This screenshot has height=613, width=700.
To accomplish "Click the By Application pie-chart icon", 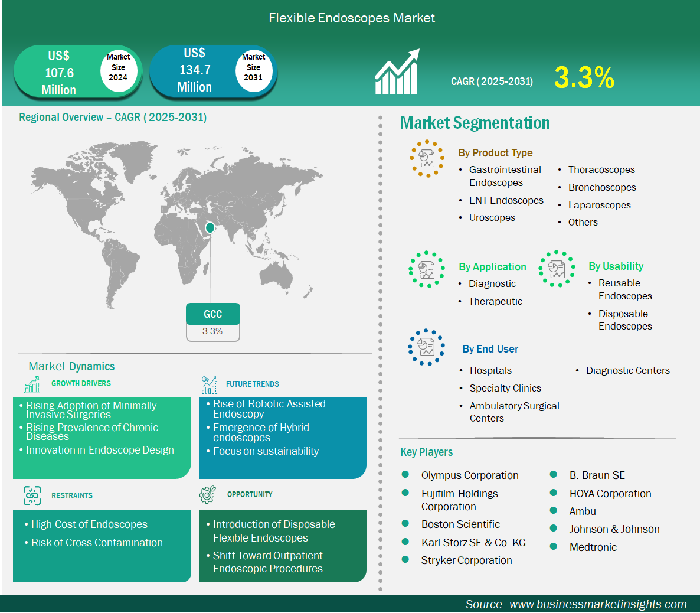I will tap(426, 269).
